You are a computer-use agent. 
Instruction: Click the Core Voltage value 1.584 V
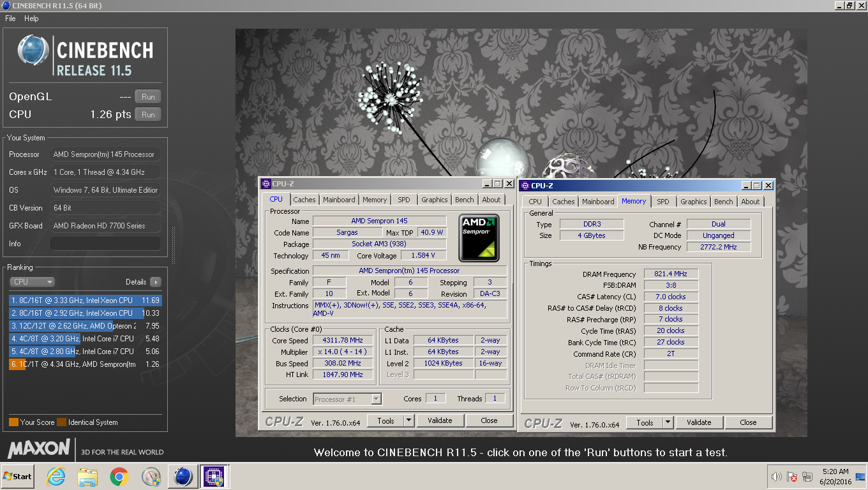[x=423, y=256]
